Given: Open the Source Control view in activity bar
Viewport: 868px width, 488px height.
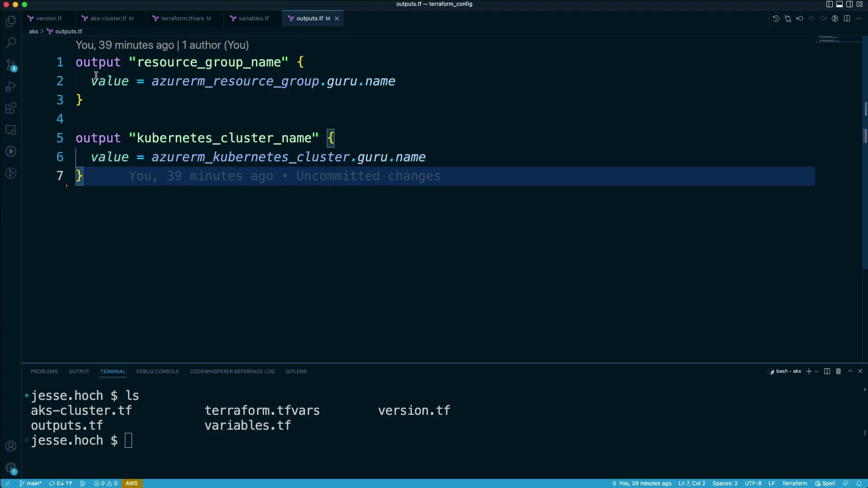Looking at the screenshot, I should click(11, 65).
